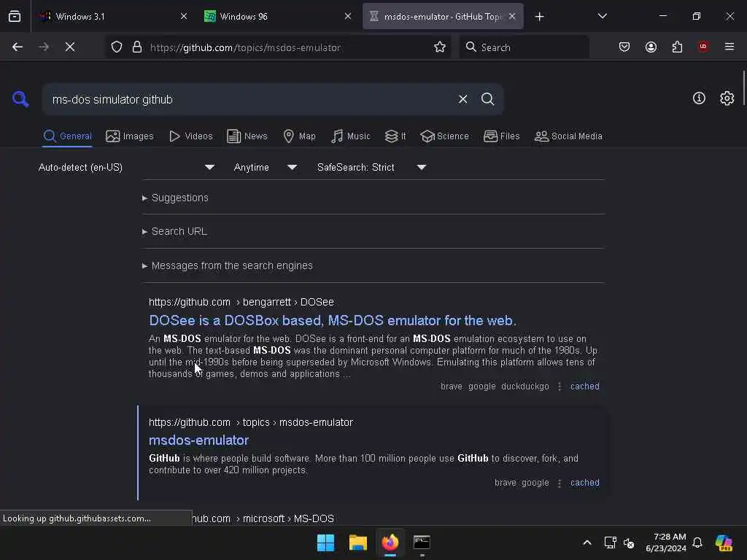
Task: Open tracking protection shield panel
Action: 117,47
